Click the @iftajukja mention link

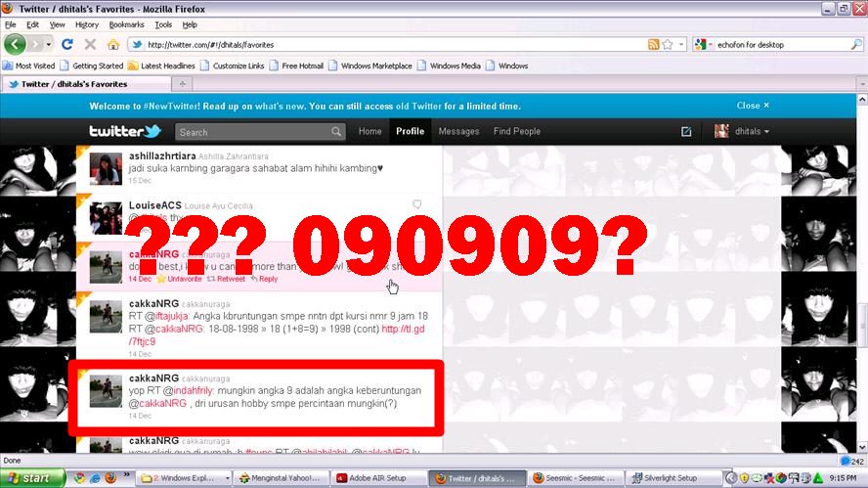(166, 316)
